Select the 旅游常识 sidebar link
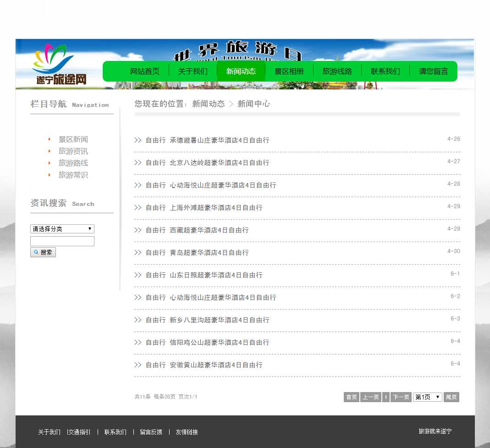490x448 pixels. pyautogui.click(x=73, y=175)
